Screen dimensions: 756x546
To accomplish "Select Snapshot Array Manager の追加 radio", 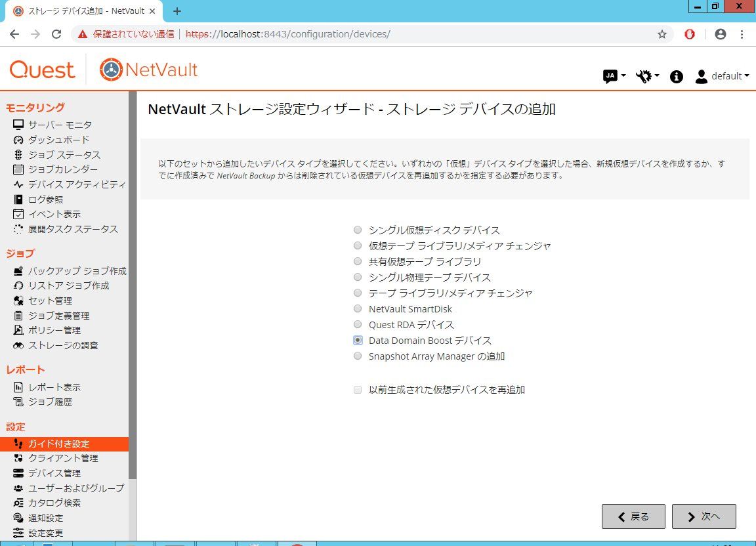I will 357,356.
